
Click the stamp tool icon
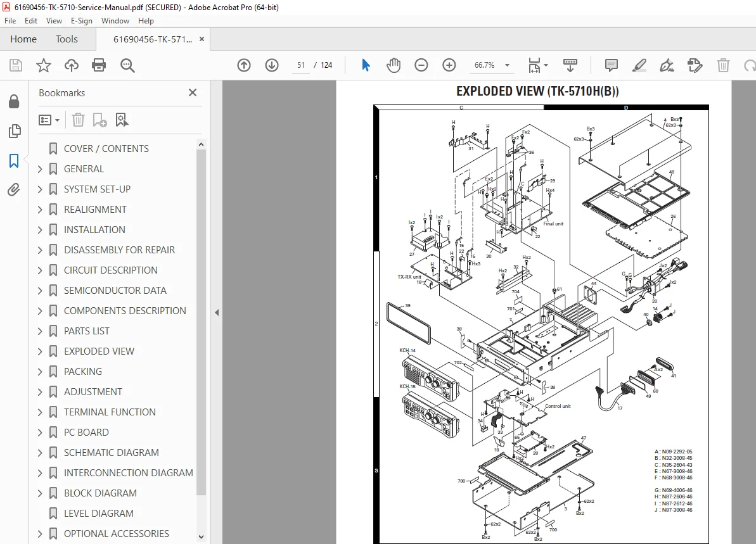pos(695,65)
